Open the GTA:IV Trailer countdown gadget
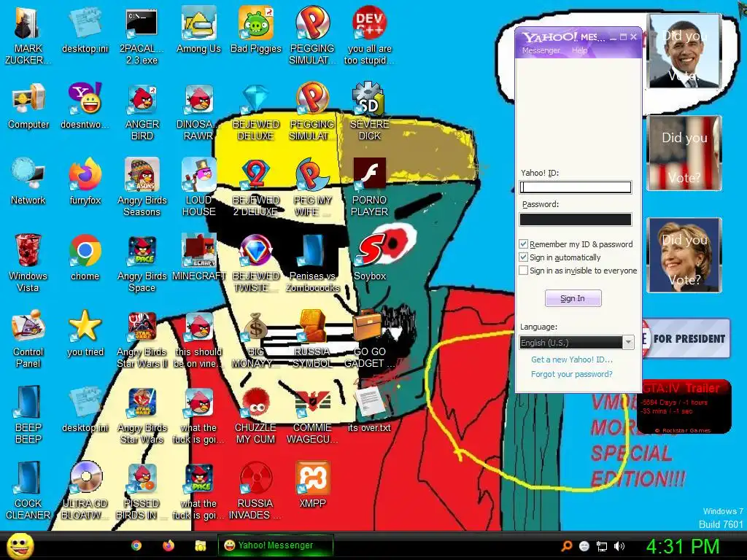Viewport: 747px width, 560px height. 686,407
